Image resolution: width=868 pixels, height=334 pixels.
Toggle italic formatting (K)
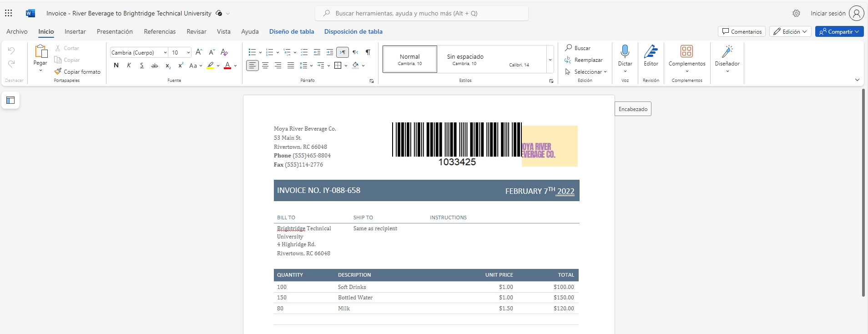click(x=129, y=66)
